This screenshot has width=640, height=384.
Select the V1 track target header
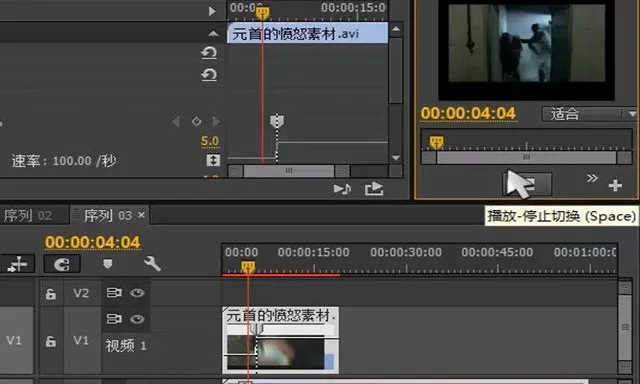(81, 340)
